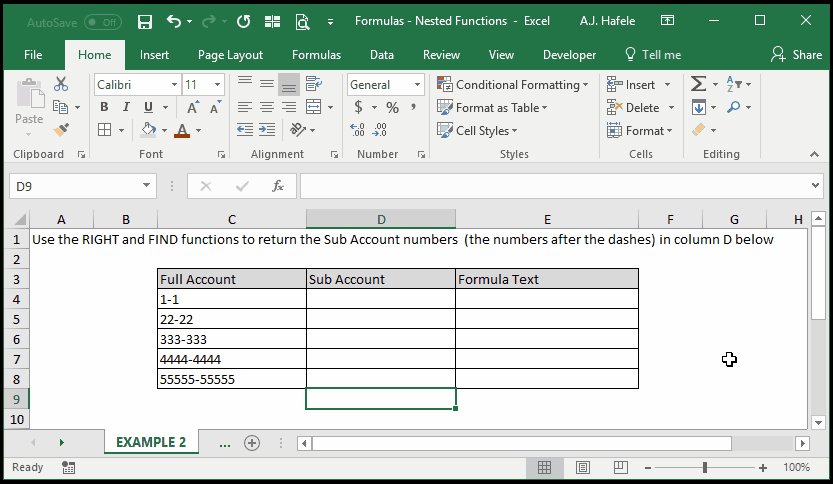Select the Format Painter brush

[x=61, y=130]
